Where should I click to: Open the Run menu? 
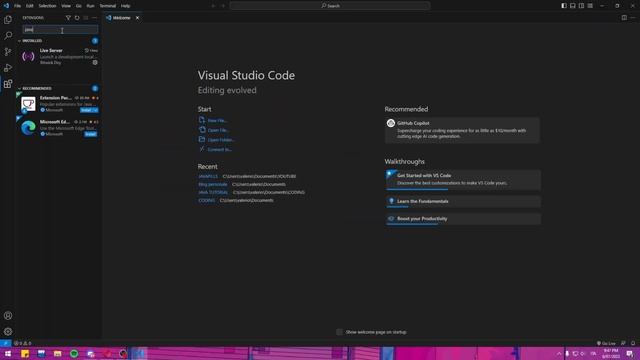[90, 6]
